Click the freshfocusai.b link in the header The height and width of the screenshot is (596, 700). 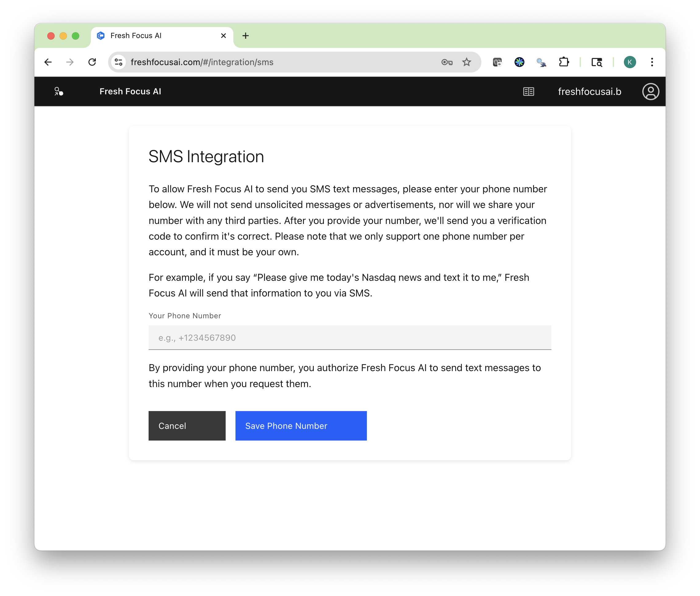(589, 91)
